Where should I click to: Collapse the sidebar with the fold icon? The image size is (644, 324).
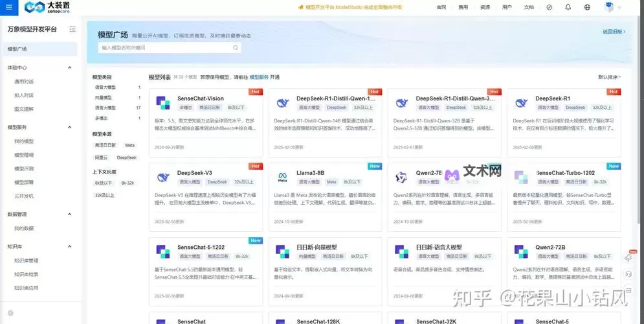[72, 29]
